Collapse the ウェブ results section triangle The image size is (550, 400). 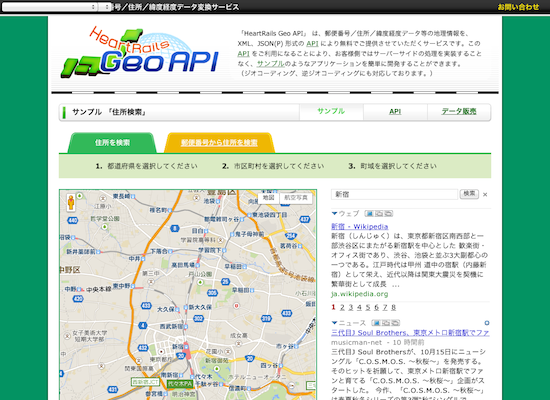tap(334, 213)
